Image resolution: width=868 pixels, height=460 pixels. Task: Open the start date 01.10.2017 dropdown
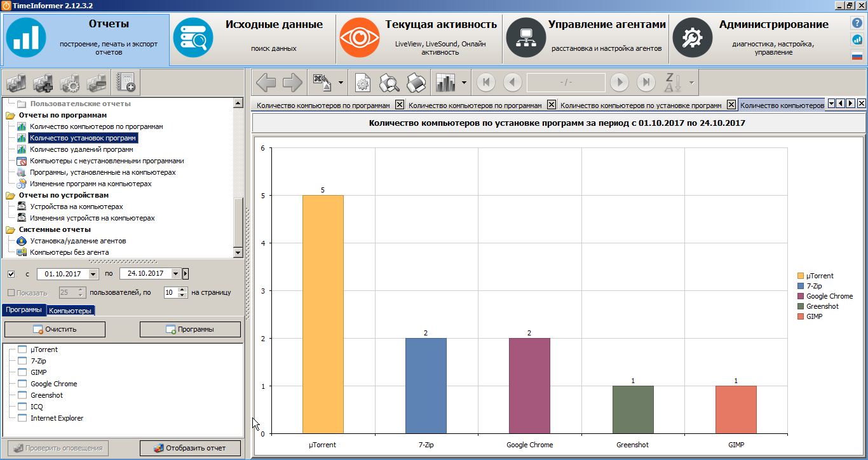click(93, 274)
